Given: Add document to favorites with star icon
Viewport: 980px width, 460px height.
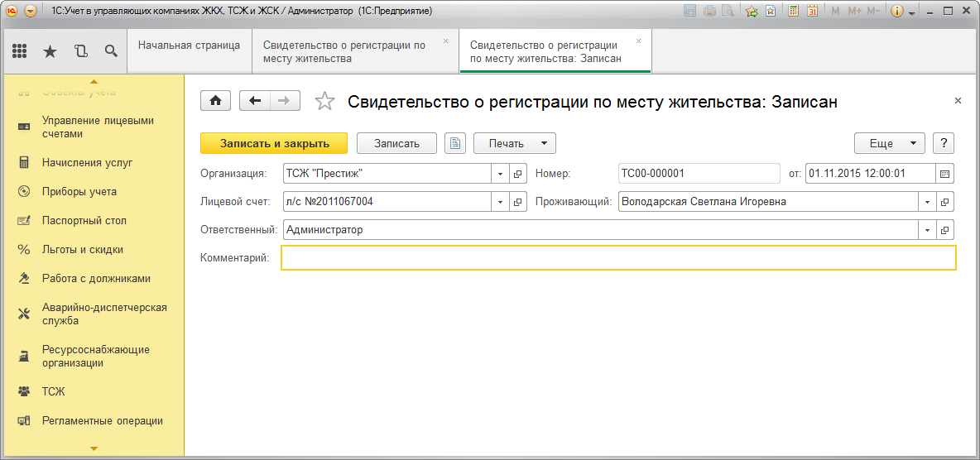Looking at the screenshot, I should coord(325,101).
